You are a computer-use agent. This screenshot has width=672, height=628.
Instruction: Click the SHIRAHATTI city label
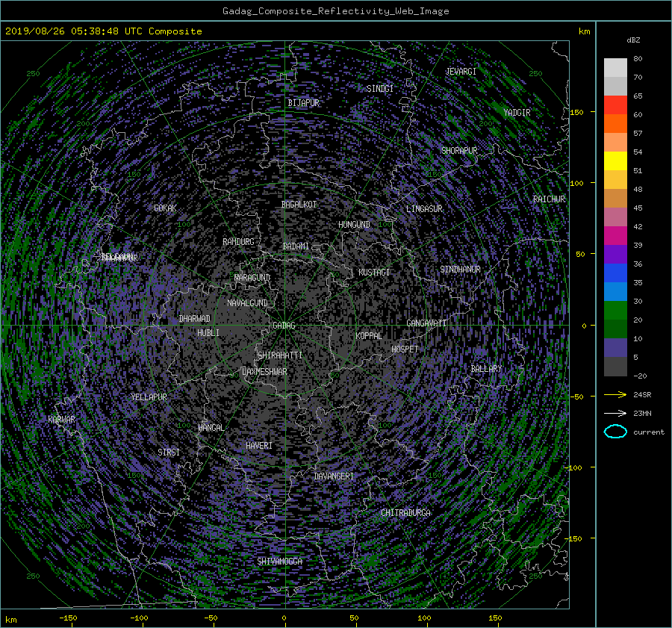(280, 355)
